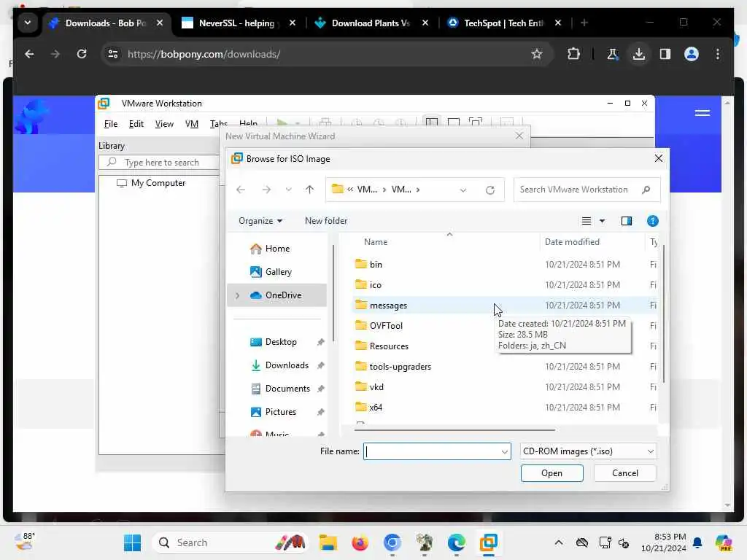Viewport: 747px width, 560px height.
Task: Open Firefox from taskbar
Action: point(360,542)
